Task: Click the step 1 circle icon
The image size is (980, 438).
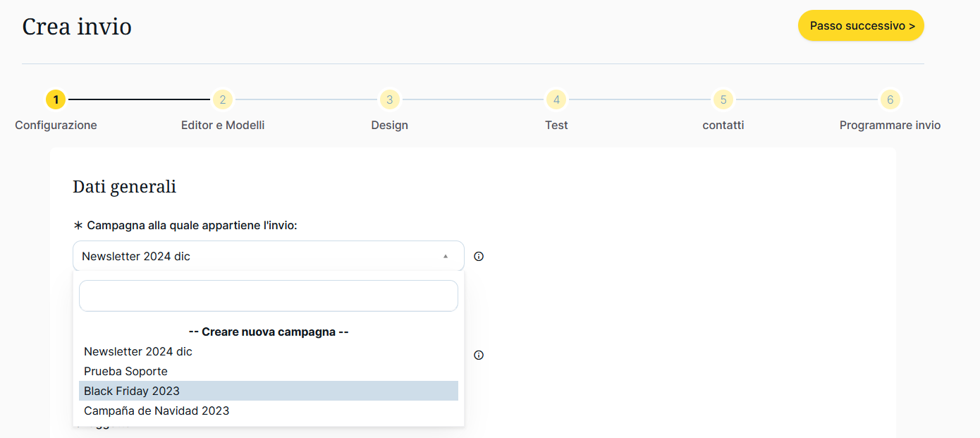Action: click(56, 99)
